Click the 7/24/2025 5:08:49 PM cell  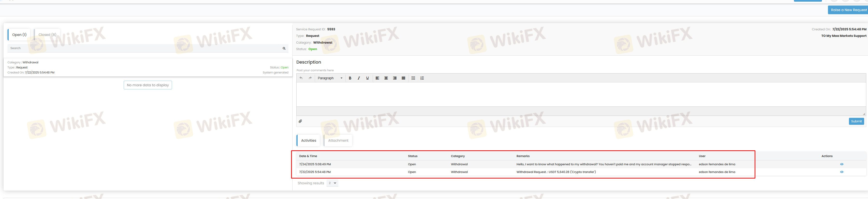(315, 164)
